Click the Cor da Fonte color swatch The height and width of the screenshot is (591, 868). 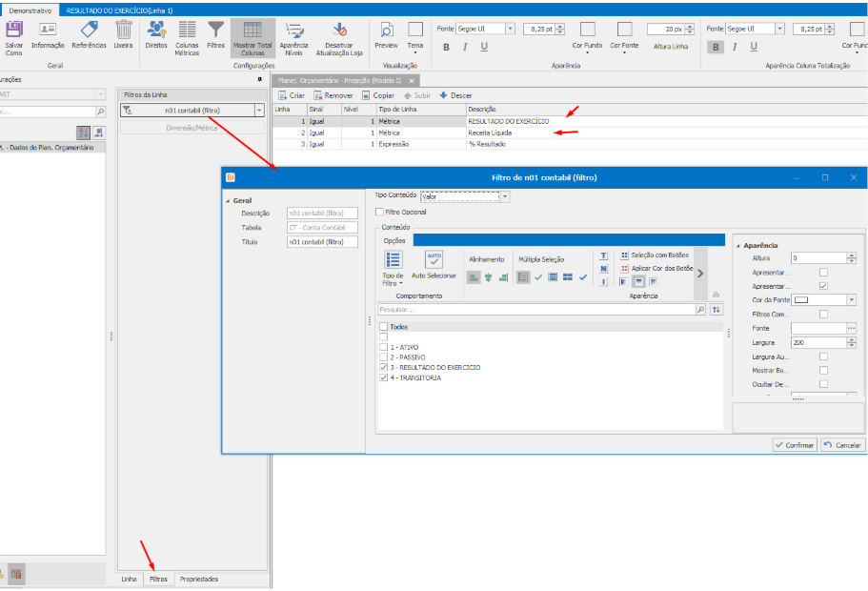(x=801, y=299)
